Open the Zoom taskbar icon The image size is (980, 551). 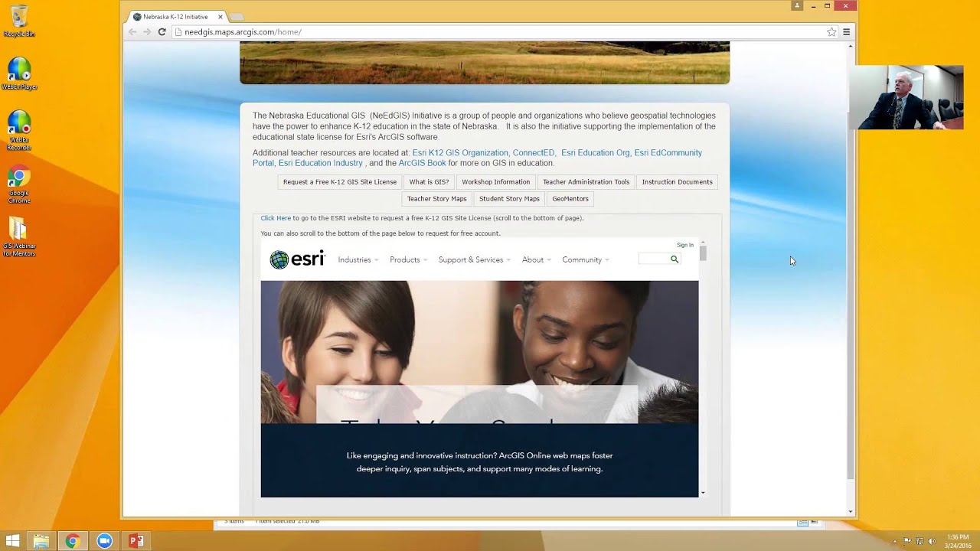[104, 541]
